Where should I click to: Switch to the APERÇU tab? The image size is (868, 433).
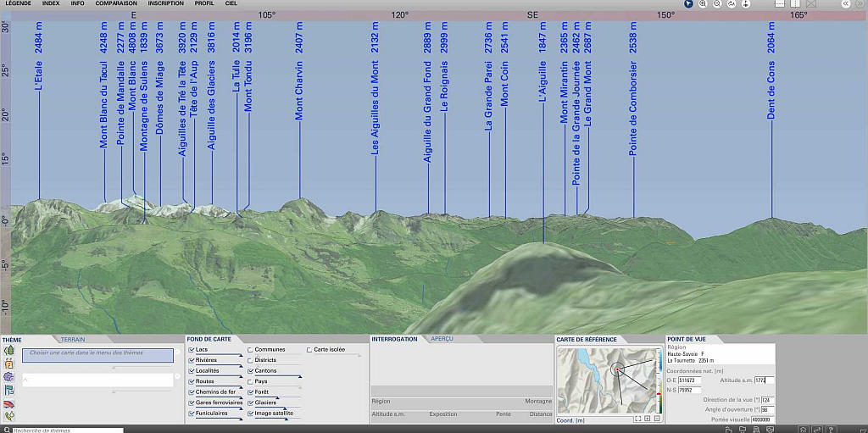pyautogui.click(x=442, y=339)
